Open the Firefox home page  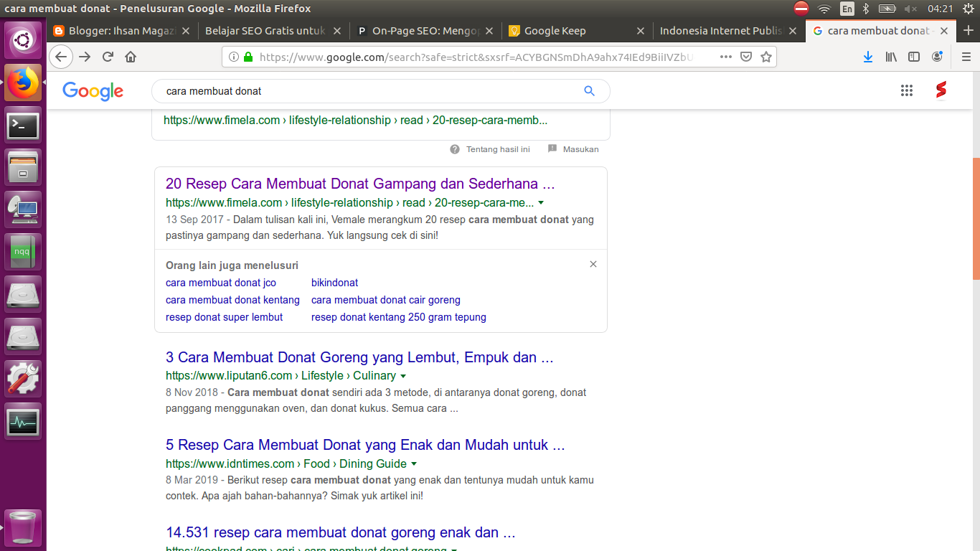coord(131,57)
